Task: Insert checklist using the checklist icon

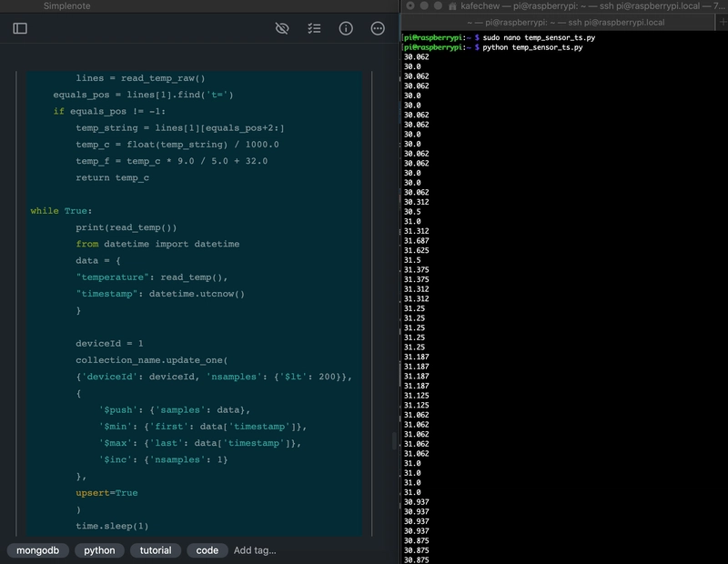Action: point(314,28)
